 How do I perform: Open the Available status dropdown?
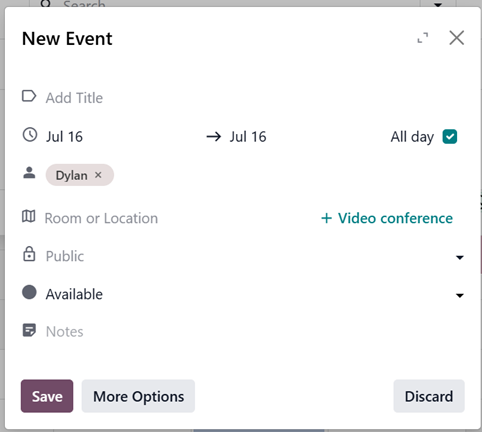254,294
